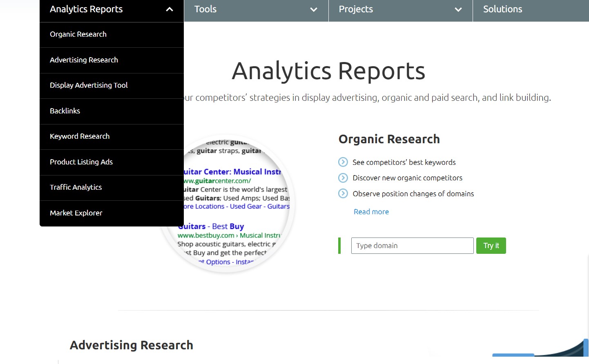Expand the Projects dropdown chevron
Image resolution: width=589 pixels, height=364 pixels.
point(458,9)
